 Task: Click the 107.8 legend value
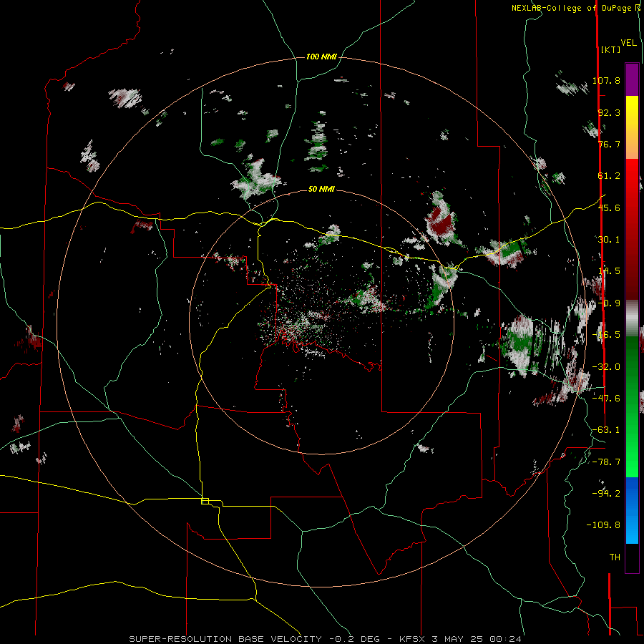pos(606,80)
